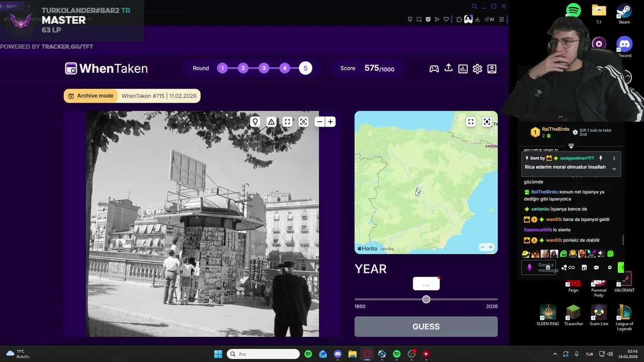Open the browser easy-setup menu icon
Screen dimensions: 644x362
501,19
